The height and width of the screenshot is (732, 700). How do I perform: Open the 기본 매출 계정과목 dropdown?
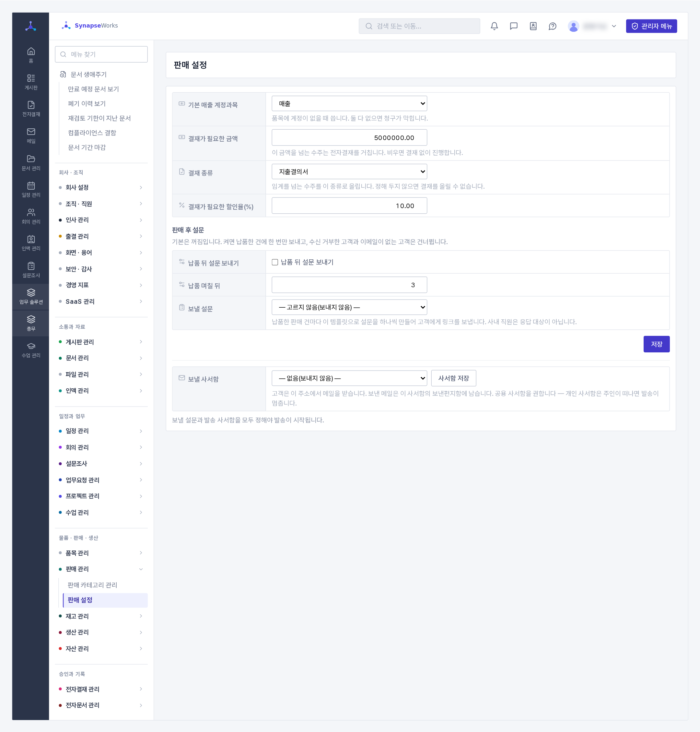tap(349, 103)
